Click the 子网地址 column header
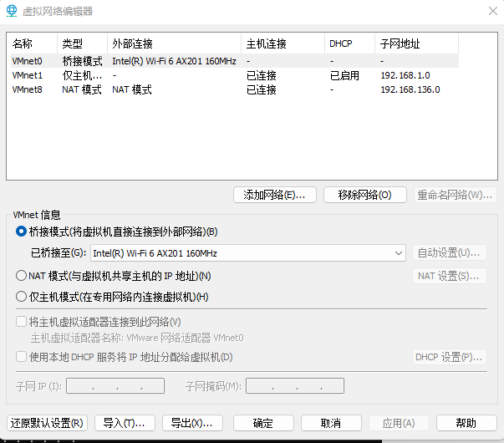This screenshot has height=443, width=504. coord(416,43)
